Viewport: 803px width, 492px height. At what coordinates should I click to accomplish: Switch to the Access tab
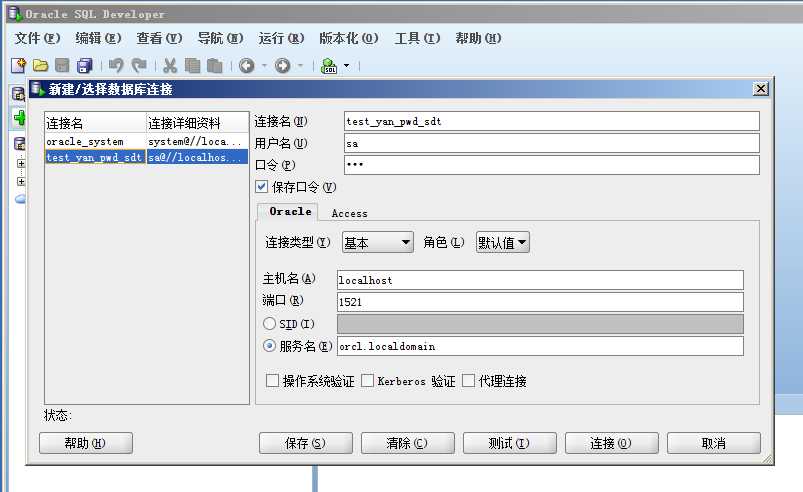coord(349,213)
